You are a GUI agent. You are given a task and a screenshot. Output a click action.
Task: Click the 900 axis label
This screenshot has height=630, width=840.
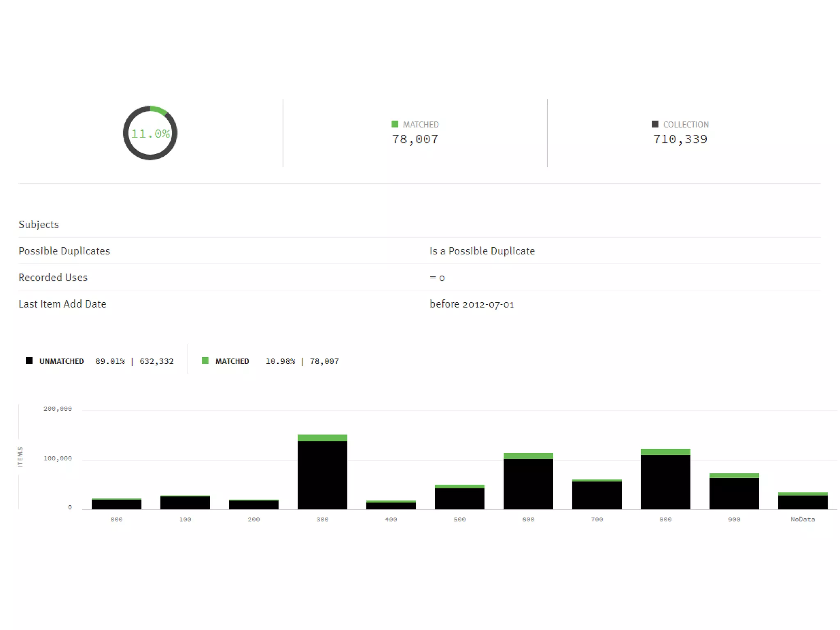tap(734, 519)
